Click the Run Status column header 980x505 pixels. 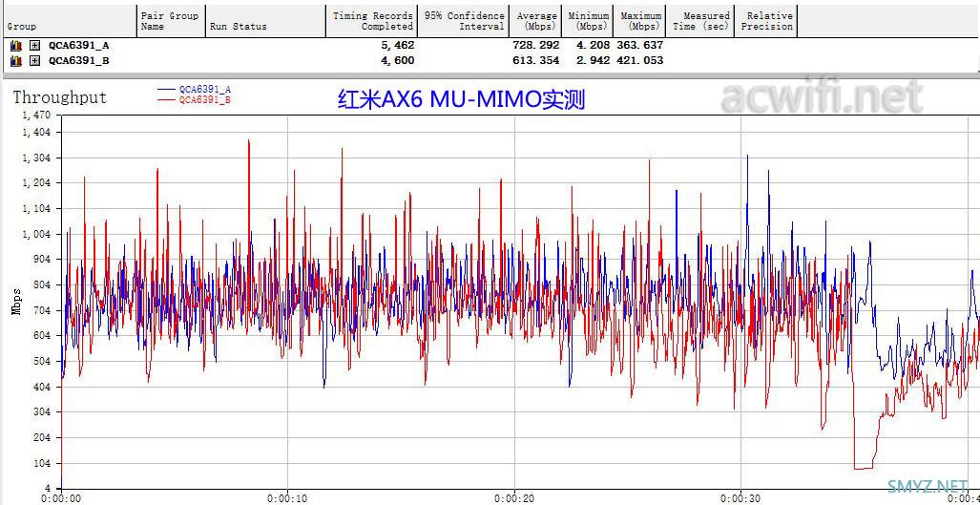(265, 21)
